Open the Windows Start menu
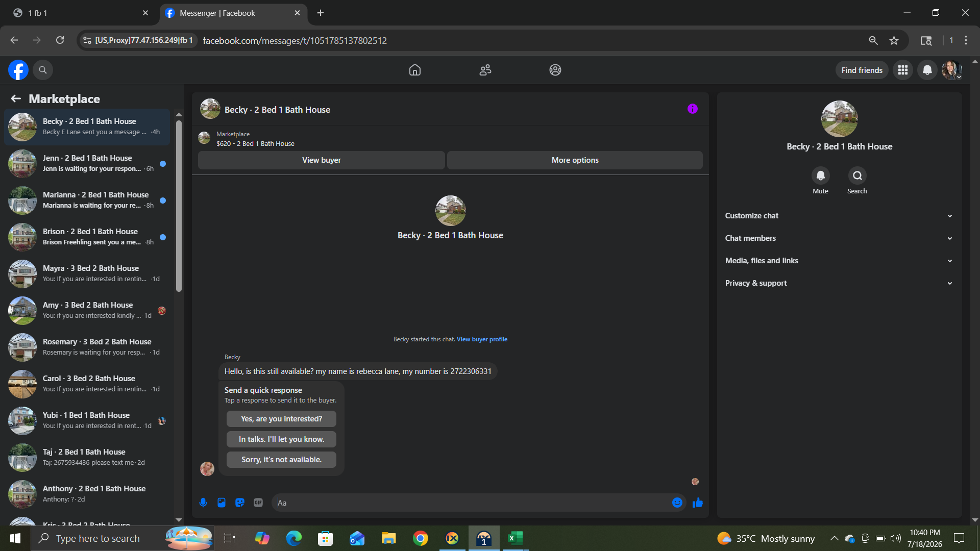Viewport: 980px width, 551px height. click(15, 538)
